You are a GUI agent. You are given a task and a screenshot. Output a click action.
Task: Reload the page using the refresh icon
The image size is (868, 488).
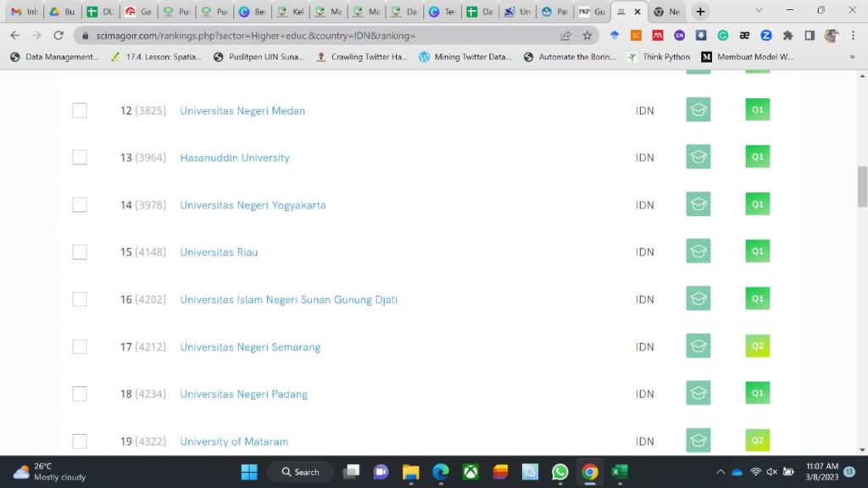(x=58, y=36)
